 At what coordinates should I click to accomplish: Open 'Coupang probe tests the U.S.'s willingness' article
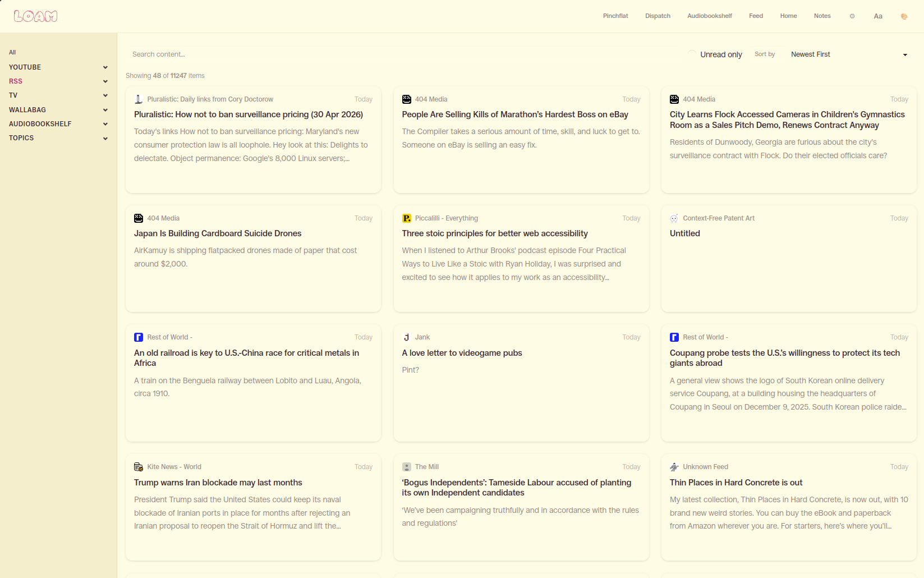(x=784, y=358)
